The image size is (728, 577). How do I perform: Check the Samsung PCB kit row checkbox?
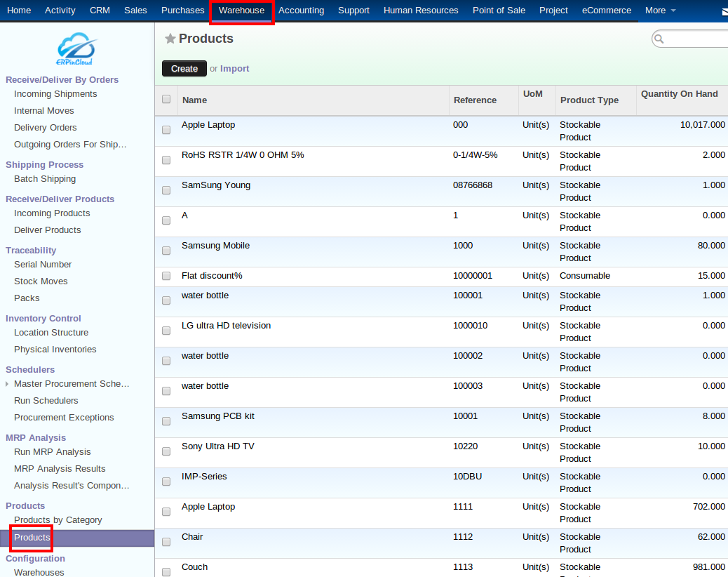point(166,421)
